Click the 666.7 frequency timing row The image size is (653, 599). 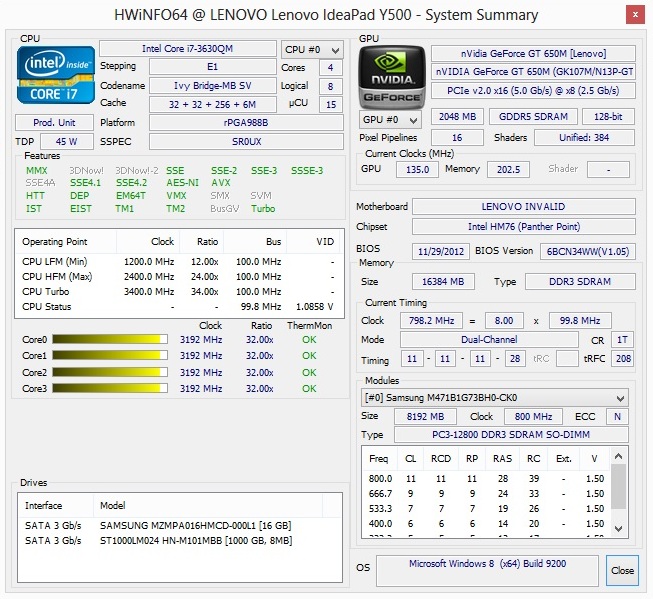tap(486, 494)
